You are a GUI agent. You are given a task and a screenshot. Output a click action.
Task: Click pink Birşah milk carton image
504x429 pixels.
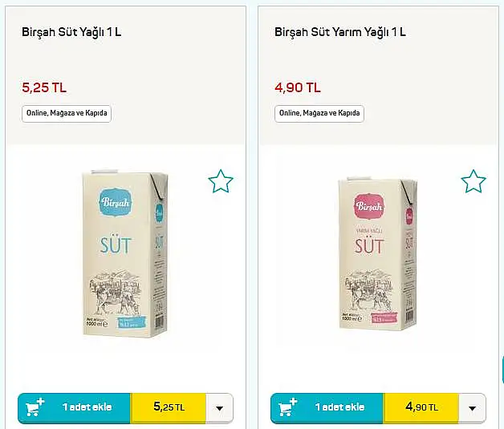click(378, 253)
